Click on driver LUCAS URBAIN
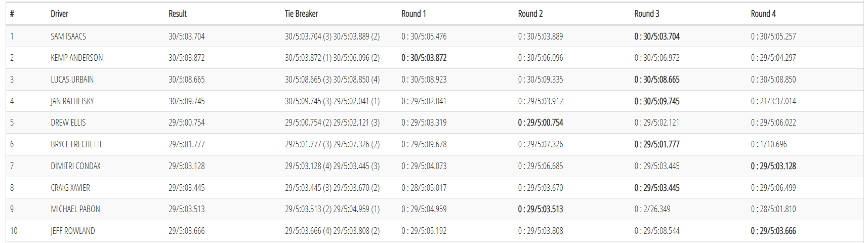 (x=72, y=79)
